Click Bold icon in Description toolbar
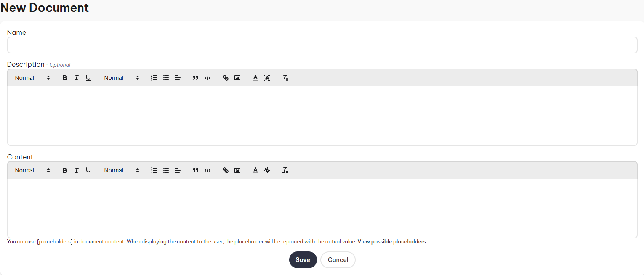 click(x=64, y=78)
